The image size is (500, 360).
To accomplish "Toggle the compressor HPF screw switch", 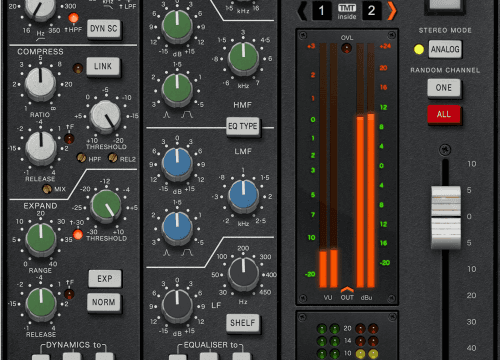I will pos(81,158).
